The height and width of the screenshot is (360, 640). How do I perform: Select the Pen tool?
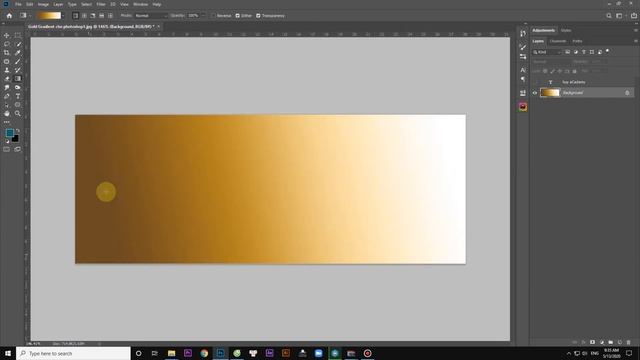(7, 96)
